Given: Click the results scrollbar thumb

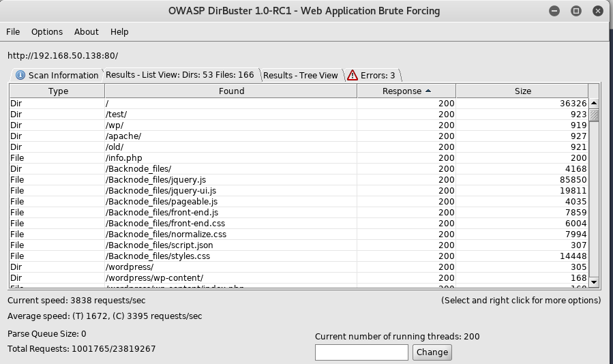Looking at the screenshot, I should pyautogui.click(x=594, y=115).
